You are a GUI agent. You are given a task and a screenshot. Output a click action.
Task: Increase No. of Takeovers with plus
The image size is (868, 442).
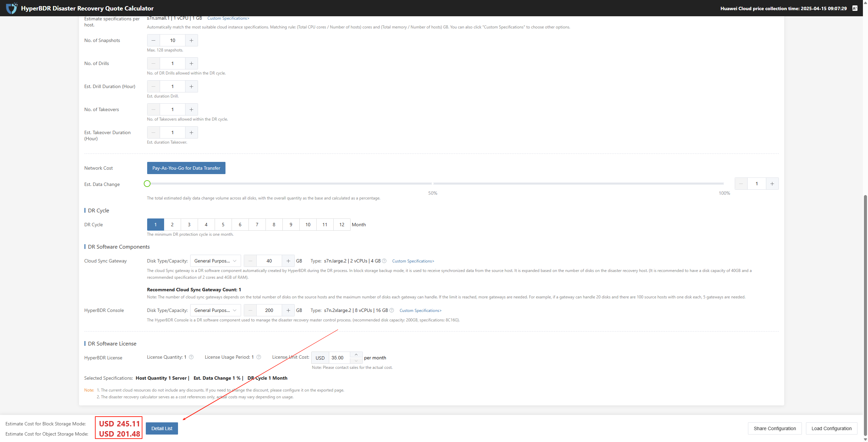pyautogui.click(x=191, y=109)
